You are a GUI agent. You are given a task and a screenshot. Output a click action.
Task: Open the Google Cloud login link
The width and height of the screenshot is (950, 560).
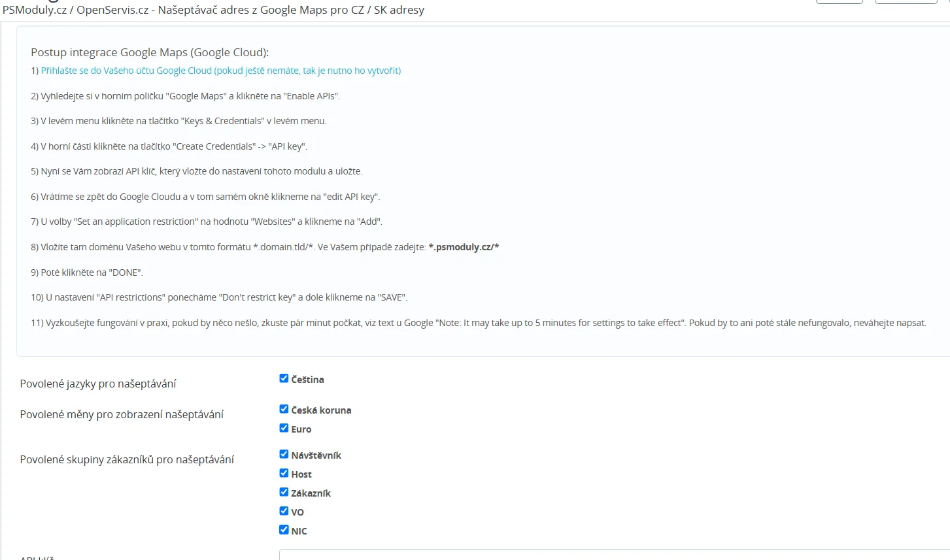click(x=220, y=71)
